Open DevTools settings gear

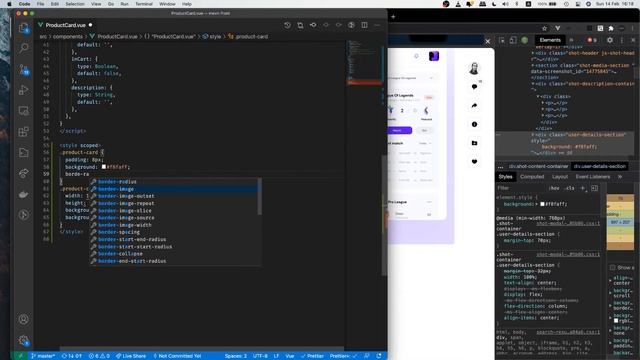[609, 40]
